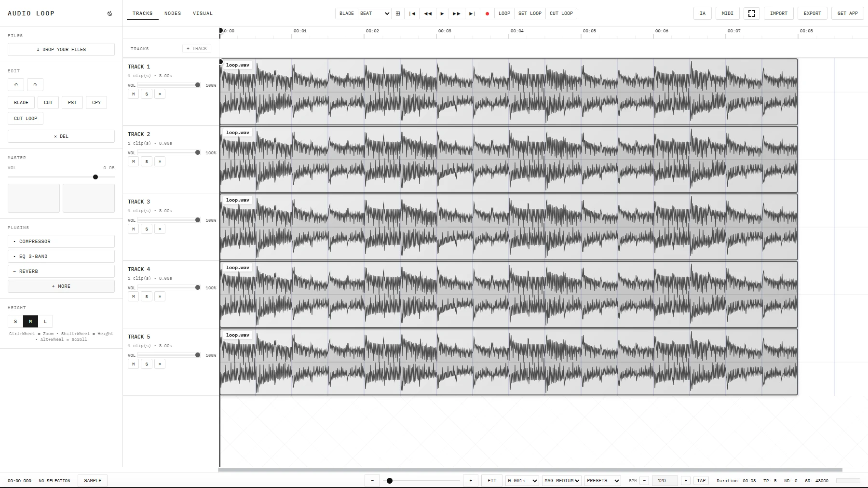The image size is (868, 488).
Task: Select the S track height option
Action: (x=15, y=322)
